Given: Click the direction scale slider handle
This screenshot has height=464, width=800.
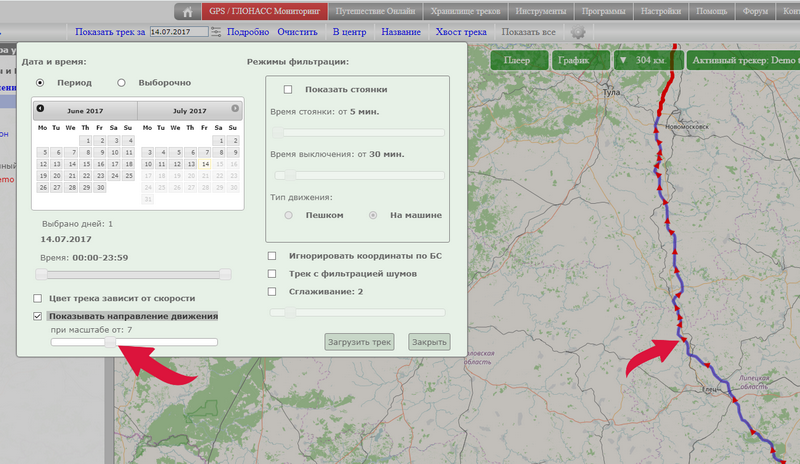Looking at the screenshot, I should coord(111,342).
